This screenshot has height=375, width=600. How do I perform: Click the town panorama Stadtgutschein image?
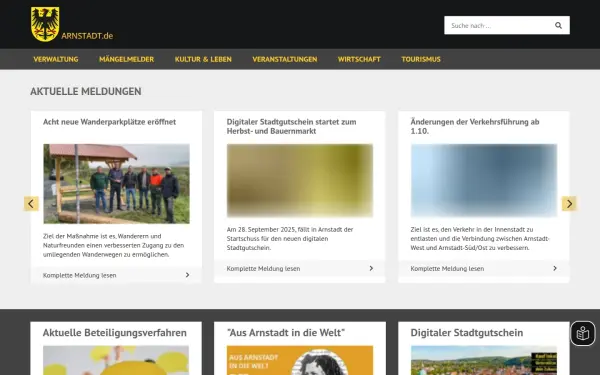click(x=484, y=360)
